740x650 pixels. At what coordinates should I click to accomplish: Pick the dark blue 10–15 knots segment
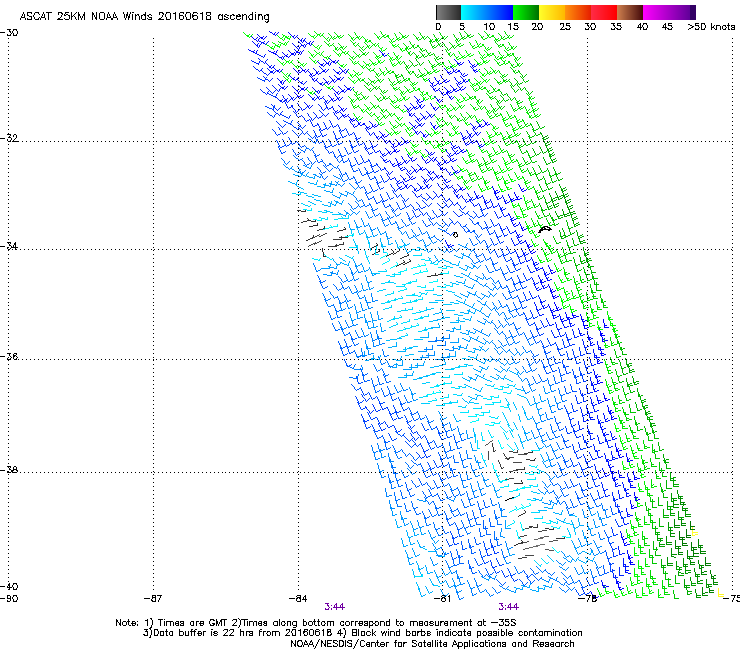click(500, 12)
